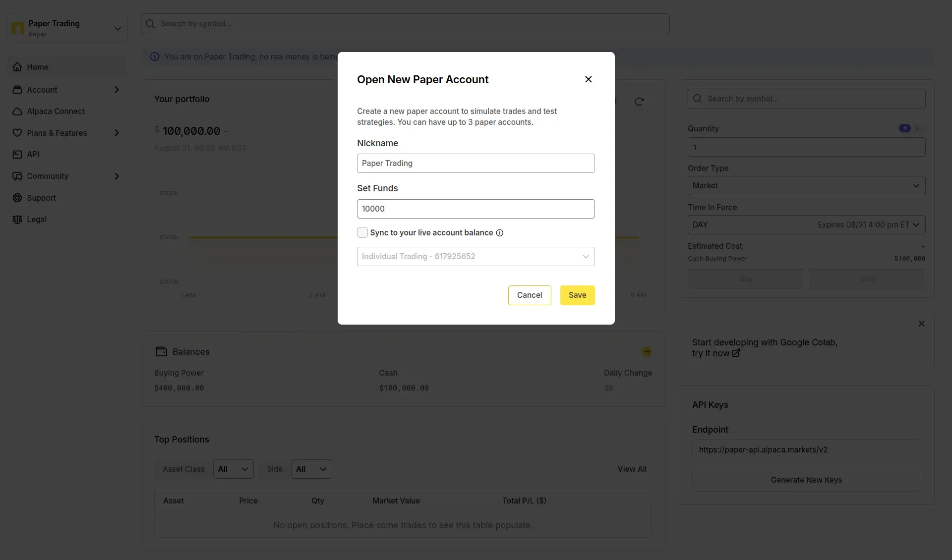Click the Market Value column header
952x560 pixels.
click(396, 501)
